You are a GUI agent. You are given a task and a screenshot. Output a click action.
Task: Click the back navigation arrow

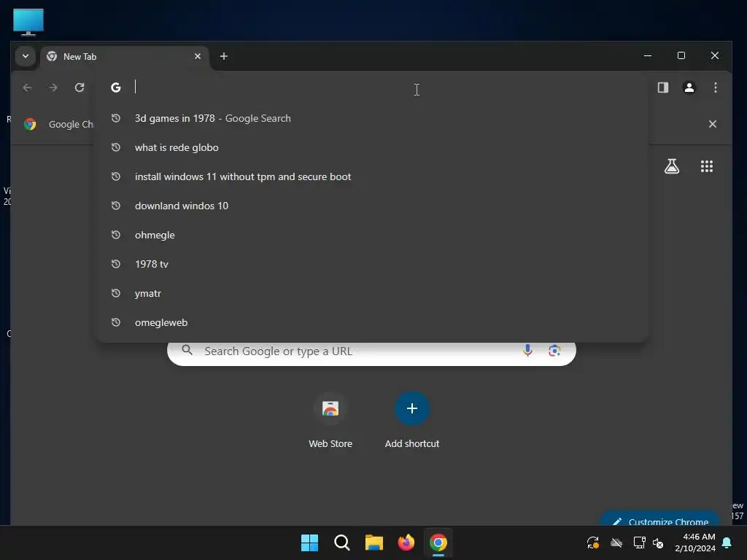click(x=27, y=87)
